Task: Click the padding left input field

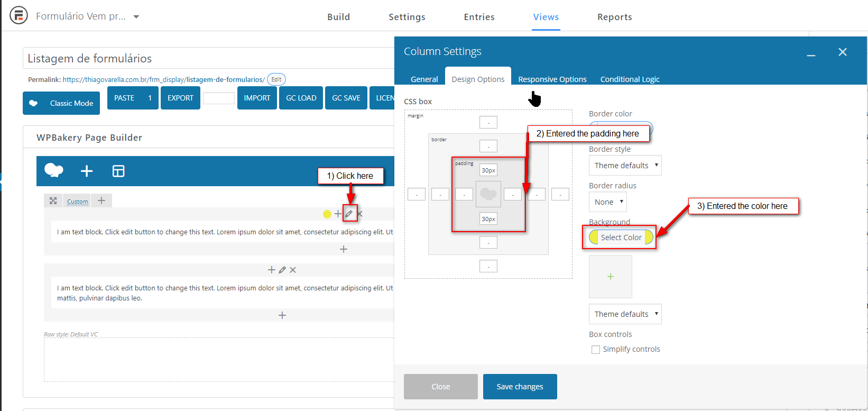Action: (464, 194)
